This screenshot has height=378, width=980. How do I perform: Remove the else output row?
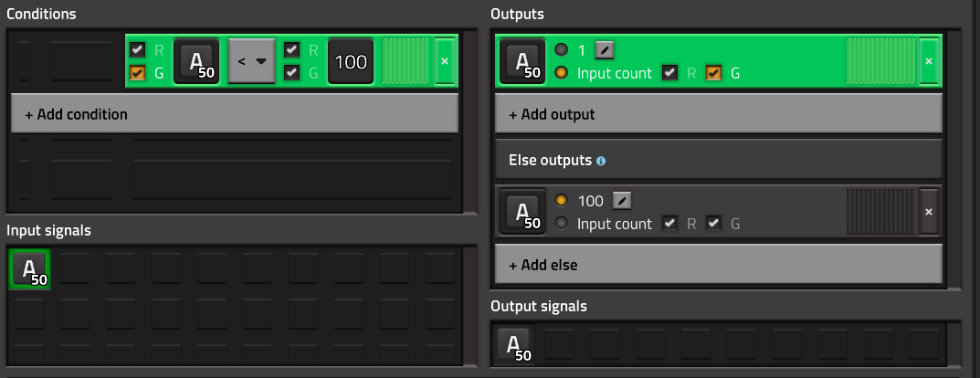(929, 212)
